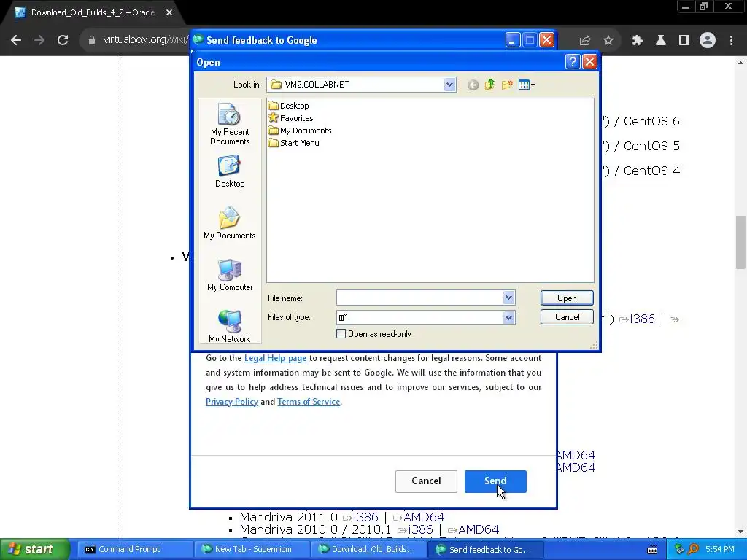The height and width of the screenshot is (560, 747).
Task: Open Mandriva 2010.0 / 2010.1 i386 link
Action: tap(420, 529)
